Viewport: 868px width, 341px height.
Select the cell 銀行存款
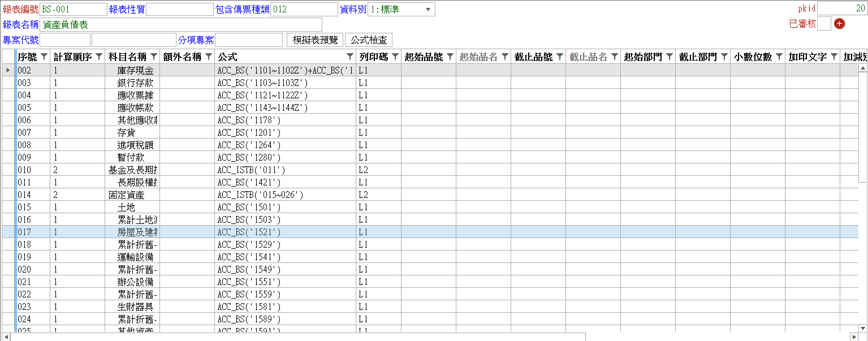tap(133, 83)
